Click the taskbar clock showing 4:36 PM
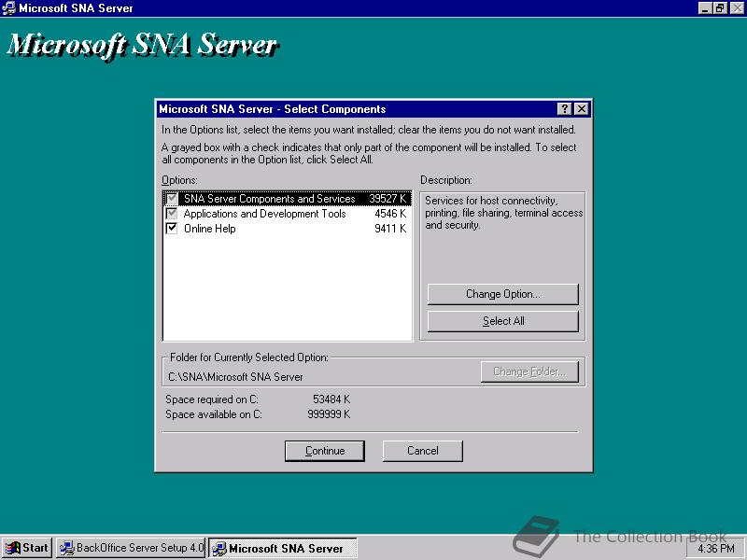Image resolution: width=747 pixels, height=560 pixels. pos(716,549)
